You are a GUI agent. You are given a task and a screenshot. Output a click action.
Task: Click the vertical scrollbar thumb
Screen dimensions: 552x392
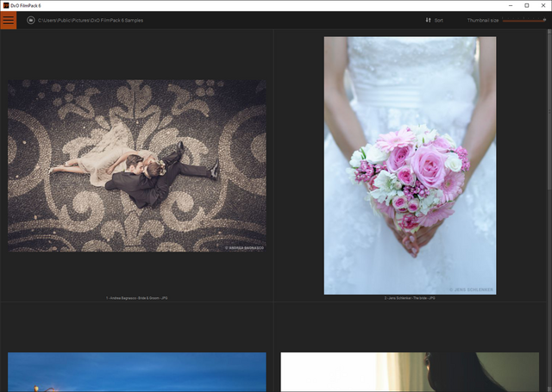point(549,113)
